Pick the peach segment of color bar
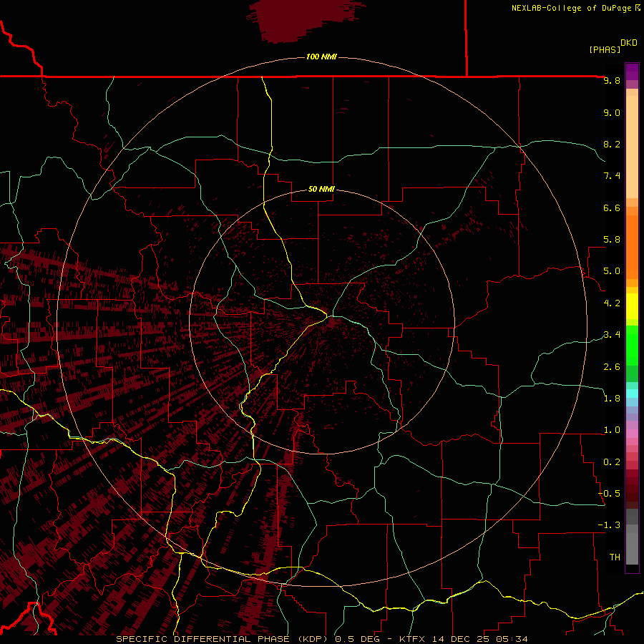Screen dimensions: 644x644 (x=632, y=147)
